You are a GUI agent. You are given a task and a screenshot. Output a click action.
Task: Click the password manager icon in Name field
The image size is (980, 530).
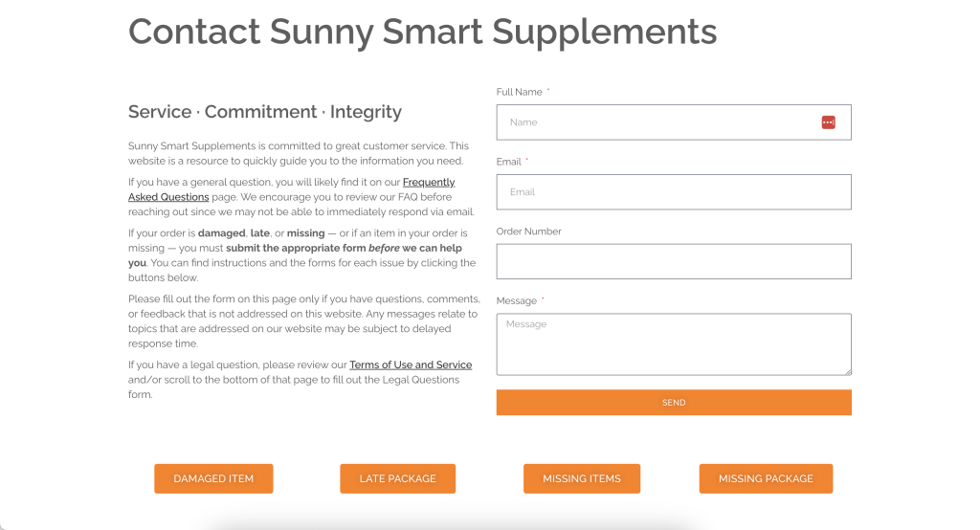(x=828, y=122)
